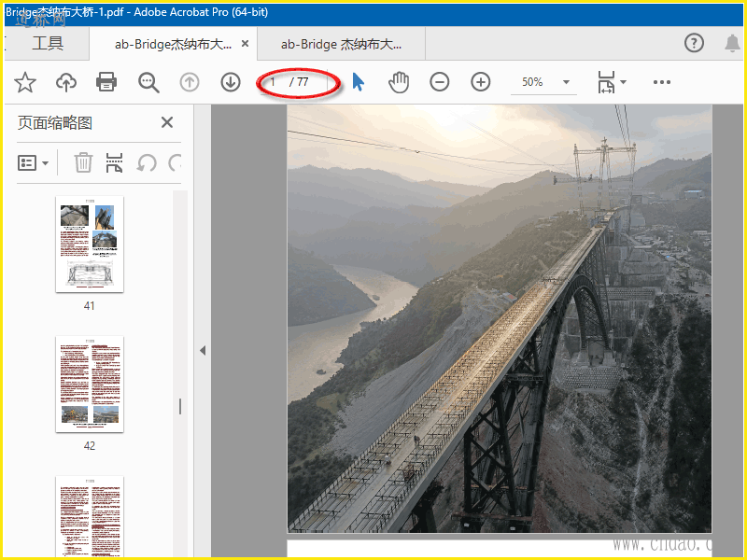
Task: Click the fit page width icon
Action: point(606,82)
